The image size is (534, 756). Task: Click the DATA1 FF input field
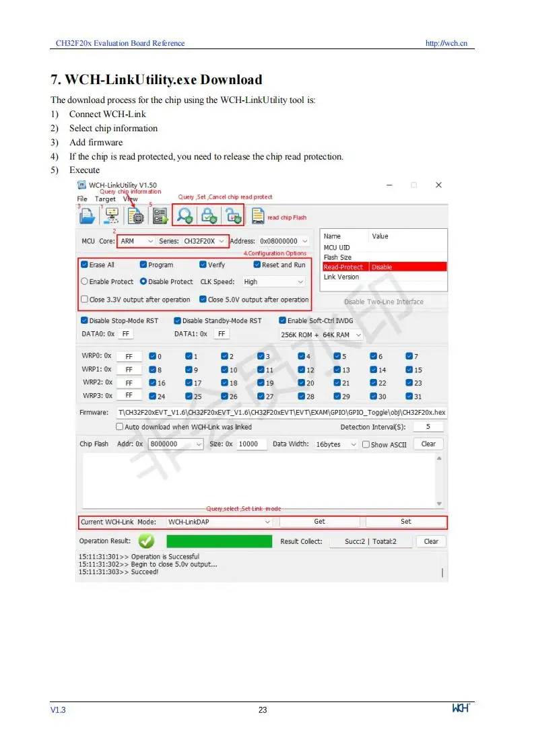[x=222, y=334]
